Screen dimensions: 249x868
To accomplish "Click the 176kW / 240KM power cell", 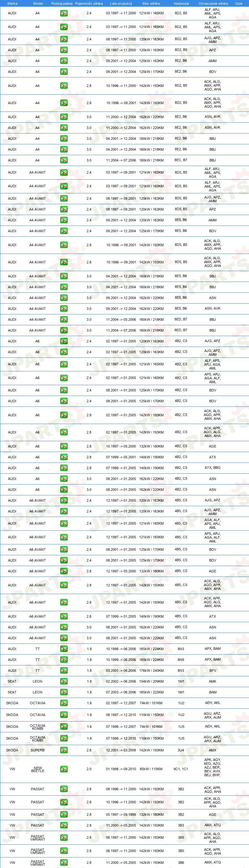I will (151, 671).
